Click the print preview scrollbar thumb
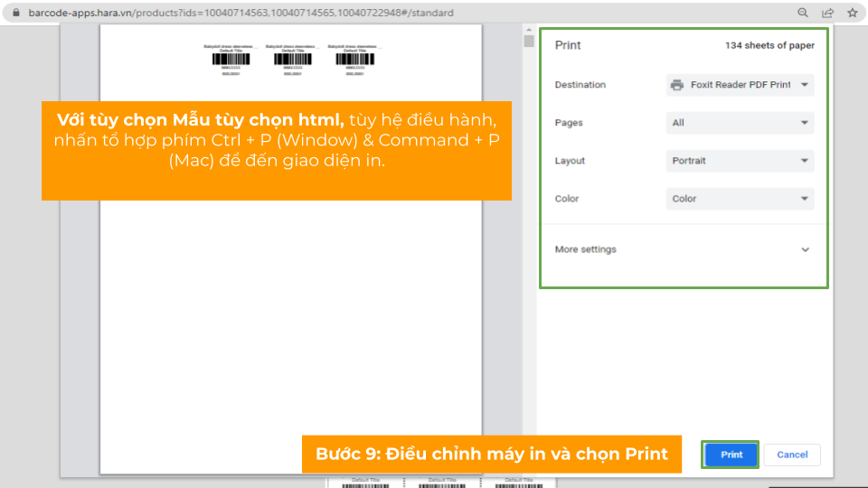This screenshot has width=868, height=488. (x=529, y=41)
